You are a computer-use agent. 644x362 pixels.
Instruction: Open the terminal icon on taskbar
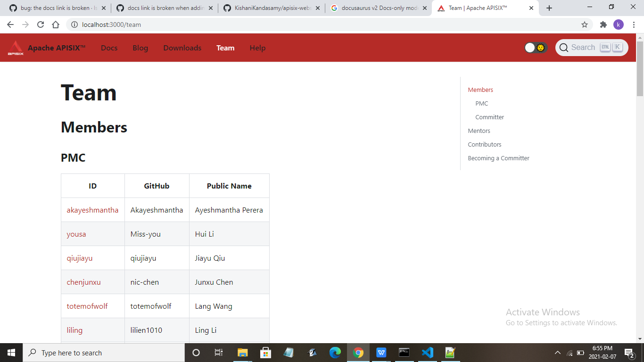pos(404,353)
